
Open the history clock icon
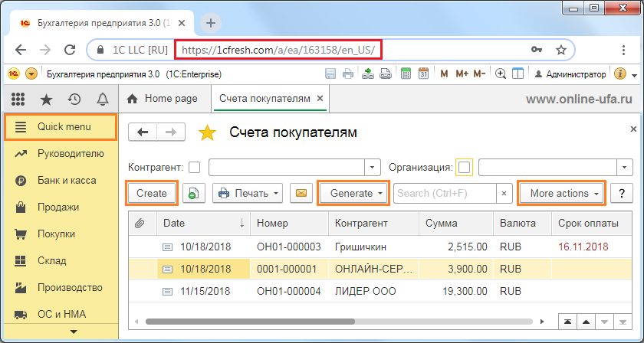point(74,99)
